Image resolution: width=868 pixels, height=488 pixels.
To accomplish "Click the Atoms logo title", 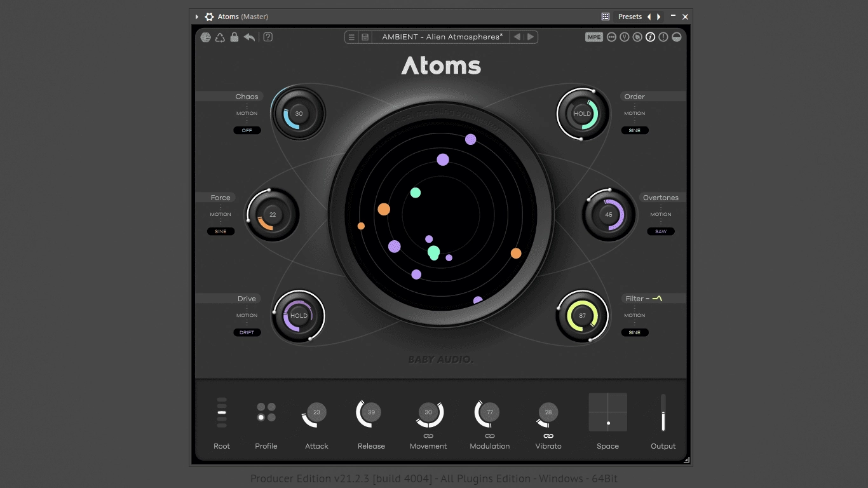I will (x=441, y=66).
